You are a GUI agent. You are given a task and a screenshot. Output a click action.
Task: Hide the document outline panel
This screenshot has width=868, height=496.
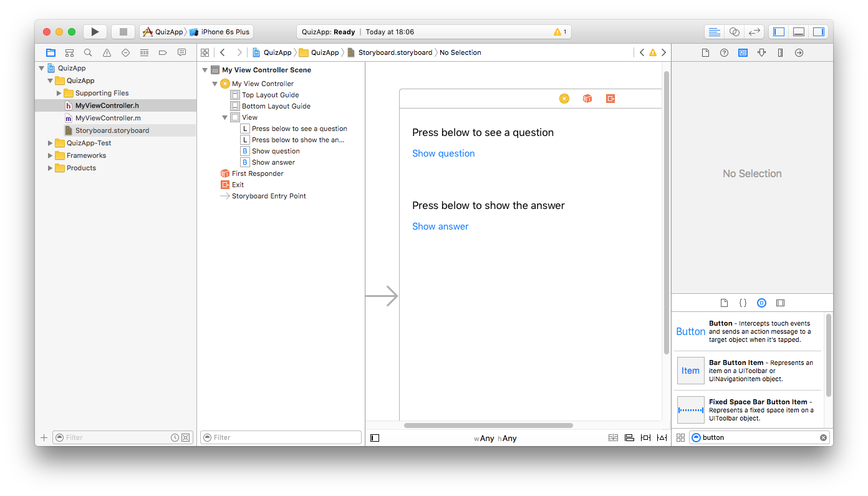375,438
